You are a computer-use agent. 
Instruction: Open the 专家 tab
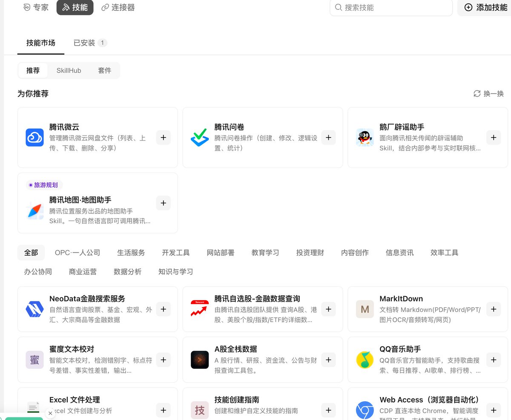[x=36, y=7]
